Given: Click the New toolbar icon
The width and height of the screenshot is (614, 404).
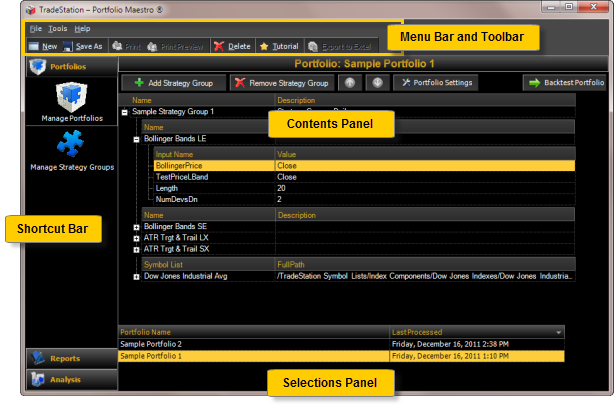Looking at the screenshot, I should (x=34, y=47).
